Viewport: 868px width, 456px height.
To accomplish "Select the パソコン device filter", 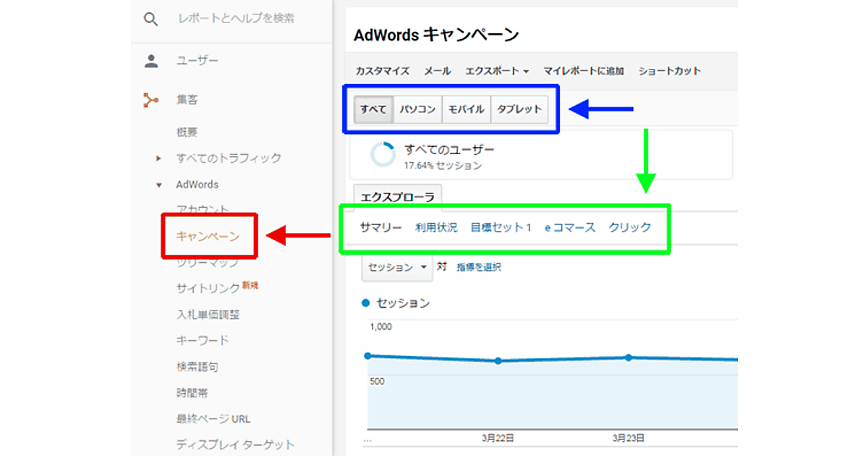I will tap(417, 109).
